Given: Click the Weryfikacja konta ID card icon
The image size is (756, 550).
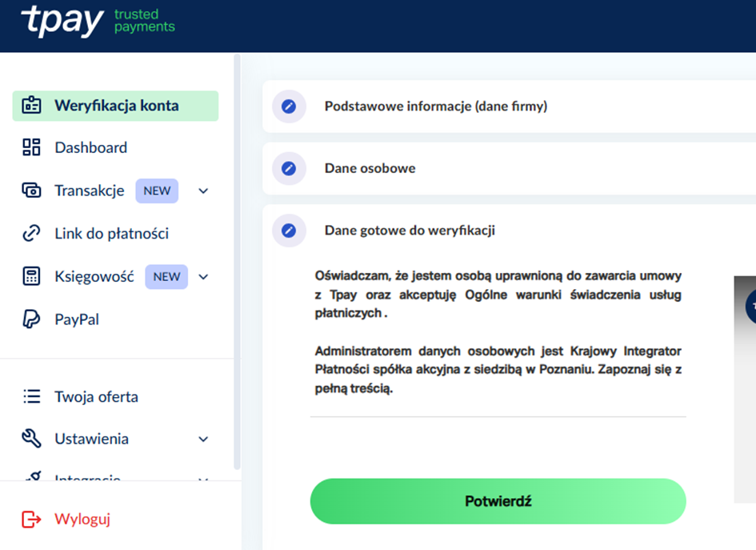Looking at the screenshot, I should pos(31,106).
